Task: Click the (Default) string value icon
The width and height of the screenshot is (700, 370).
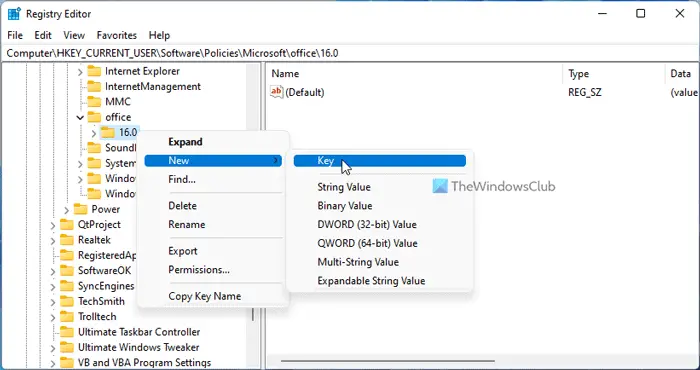Action: (x=277, y=92)
